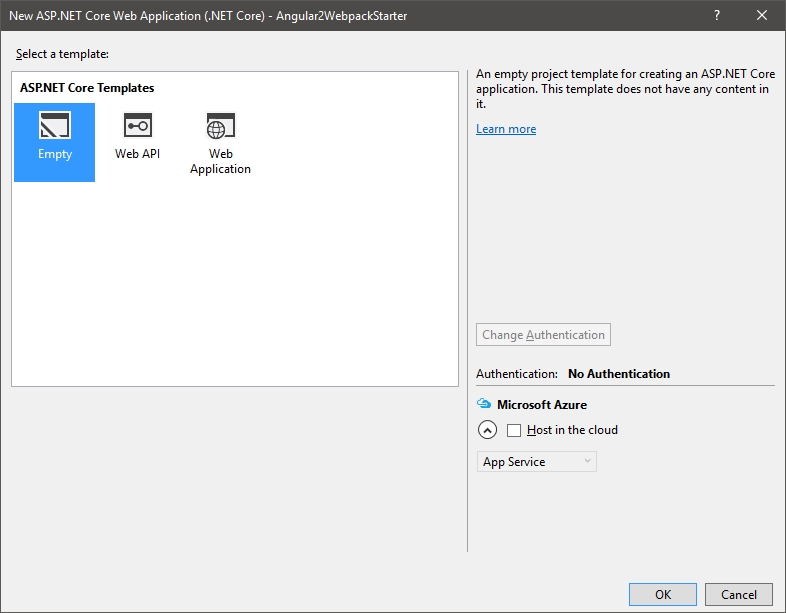
Task: Click the 'Microsoft Azure' heading text
Action: click(x=542, y=404)
